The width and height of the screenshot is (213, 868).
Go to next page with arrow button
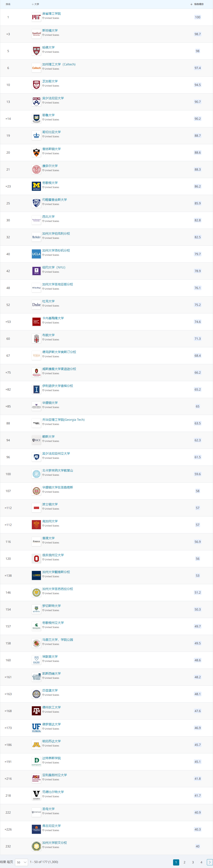pos(209,862)
